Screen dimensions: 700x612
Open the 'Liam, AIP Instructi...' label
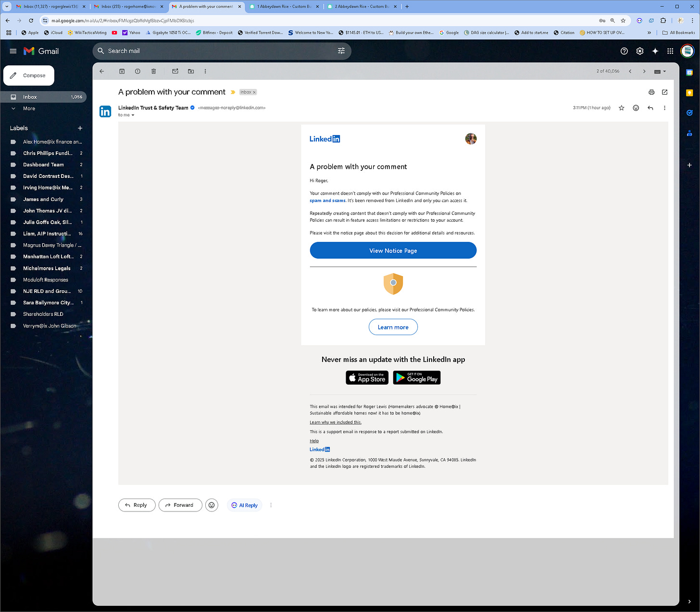pos(46,234)
